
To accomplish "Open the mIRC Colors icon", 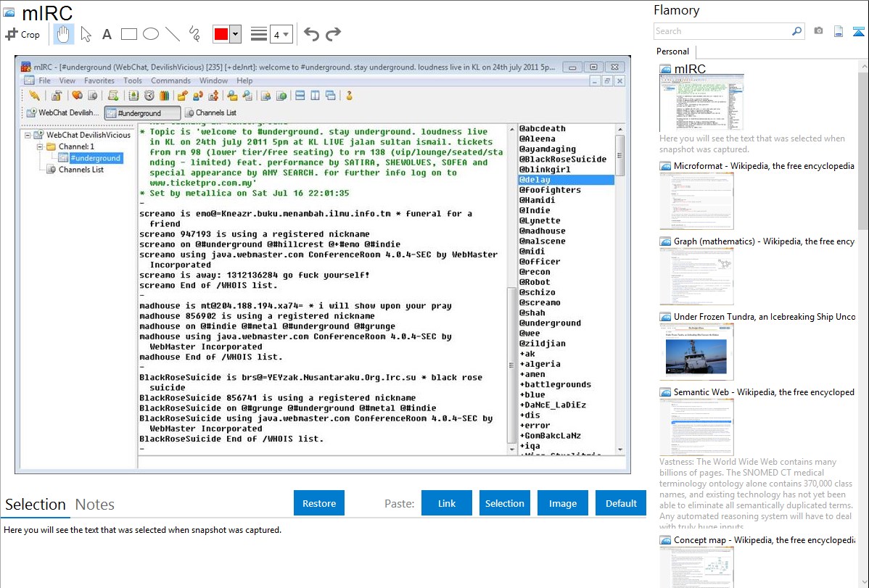I will [165, 96].
